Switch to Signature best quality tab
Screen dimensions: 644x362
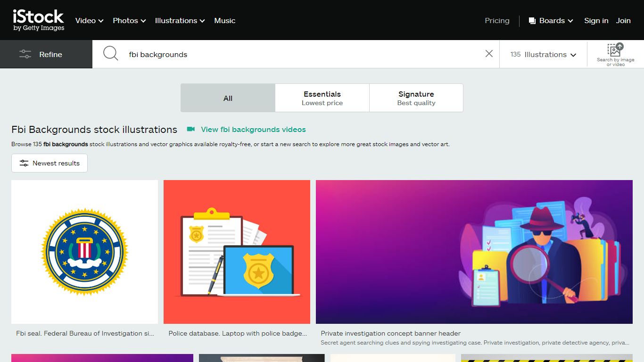(416, 98)
